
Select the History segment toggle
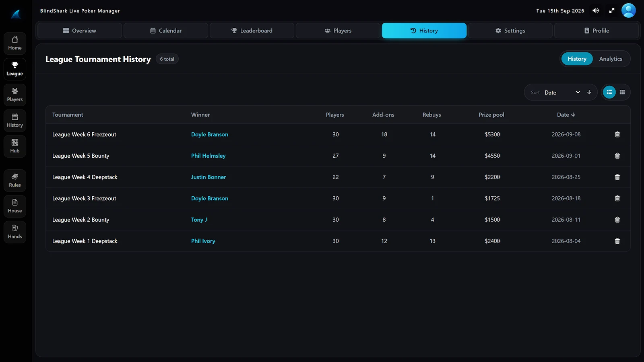coord(577,59)
